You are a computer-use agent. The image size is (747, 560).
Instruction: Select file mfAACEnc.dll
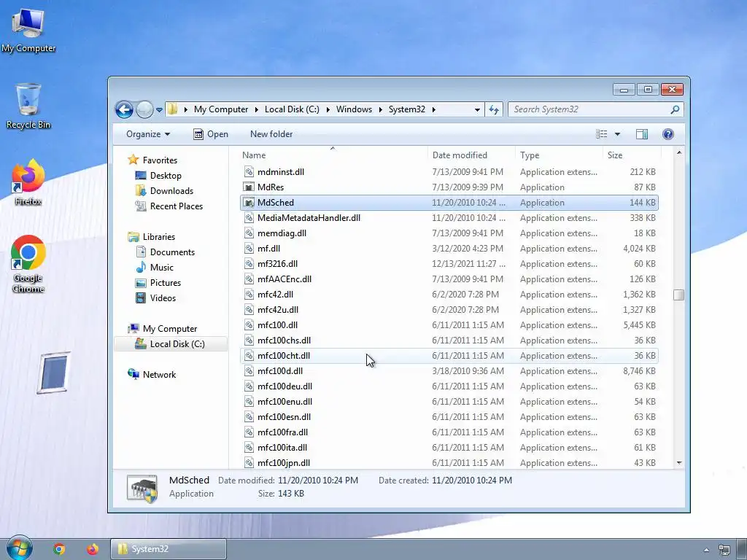[449, 279]
